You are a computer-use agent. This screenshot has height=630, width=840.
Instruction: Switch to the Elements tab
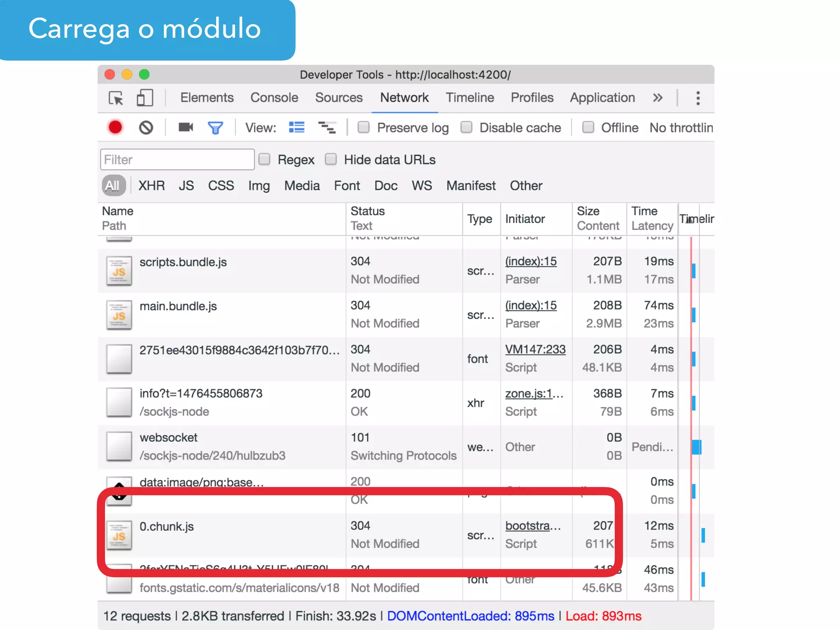coord(207,98)
